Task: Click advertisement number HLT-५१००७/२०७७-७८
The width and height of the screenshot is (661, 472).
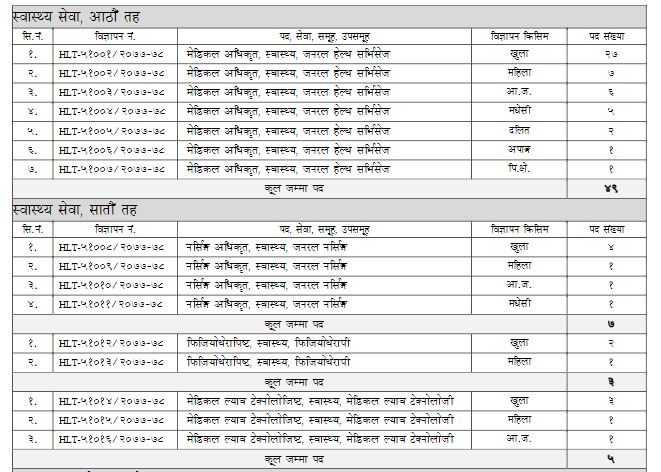Action: pos(114,168)
